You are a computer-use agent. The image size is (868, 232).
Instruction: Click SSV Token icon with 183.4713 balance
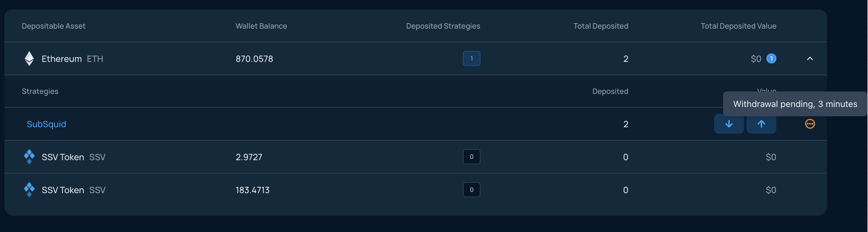tap(29, 190)
